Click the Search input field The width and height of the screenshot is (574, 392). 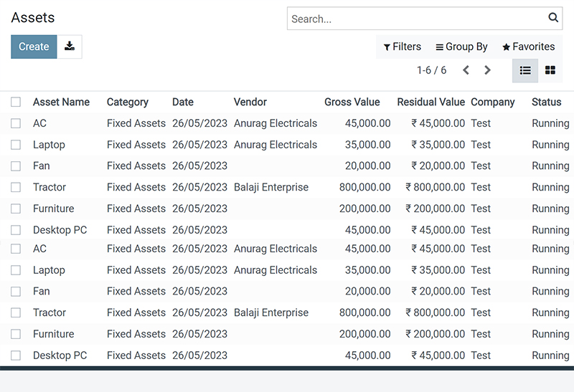point(418,19)
